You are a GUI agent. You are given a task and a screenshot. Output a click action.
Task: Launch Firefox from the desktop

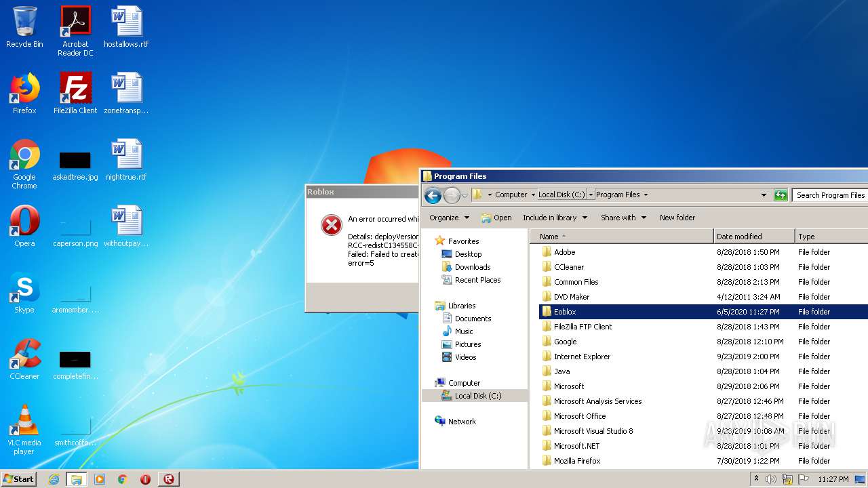(x=24, y=94)
